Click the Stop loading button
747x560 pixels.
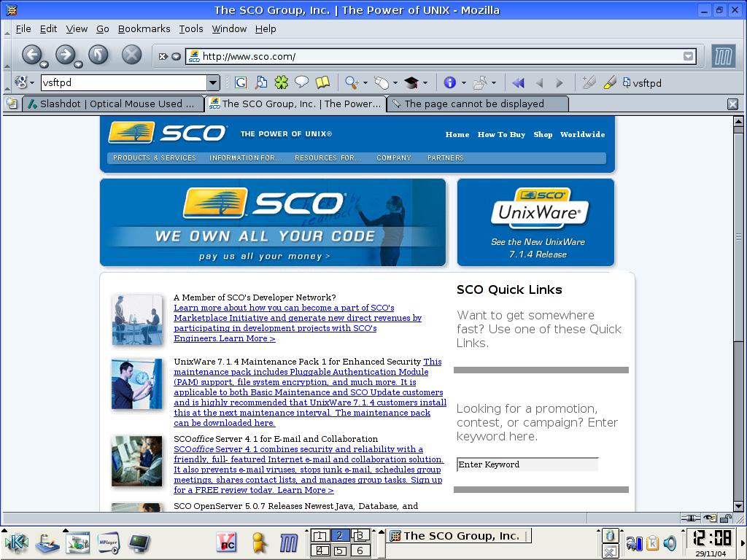coord(131,54)
